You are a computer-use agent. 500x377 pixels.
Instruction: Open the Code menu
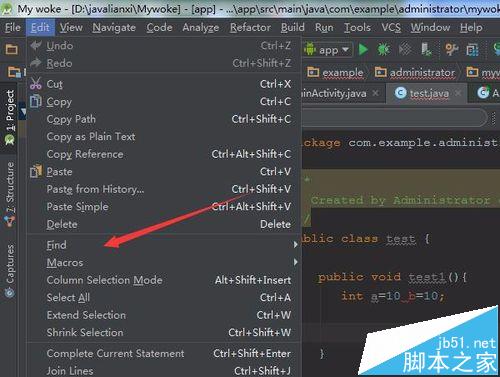pos(159,27)
